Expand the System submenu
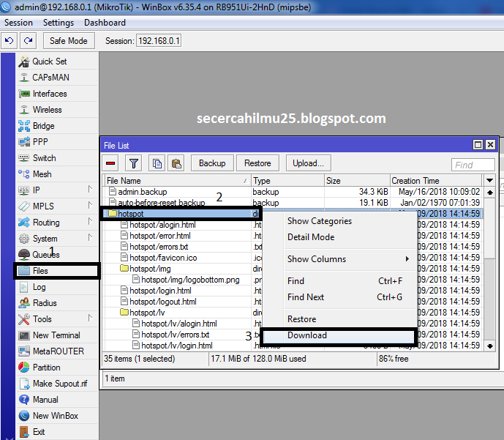The height and width of the screenshot is (440, 504). [90, 238]
